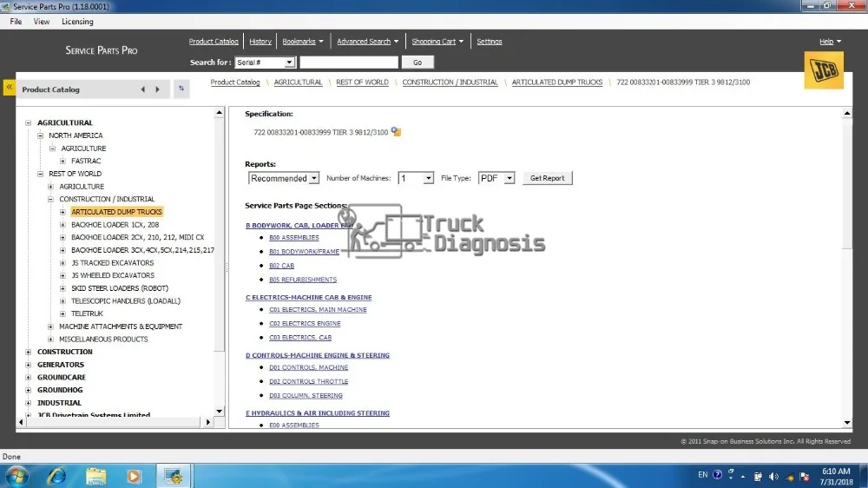Image resolution: width=868 pixels, height=488 pixels.
Task: Click the ARTICULATED DUMP TRUCKS breadcrumb
Action: [557, 82]
